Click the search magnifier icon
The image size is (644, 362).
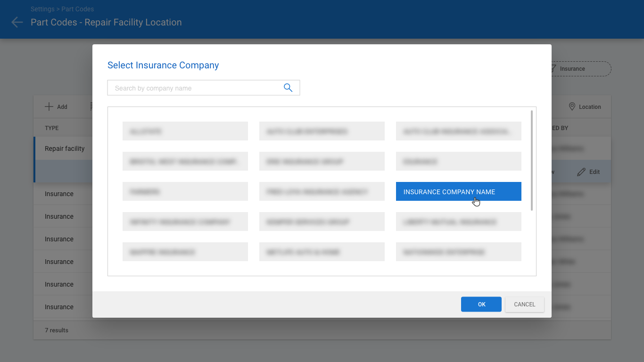tap(288, 88)
